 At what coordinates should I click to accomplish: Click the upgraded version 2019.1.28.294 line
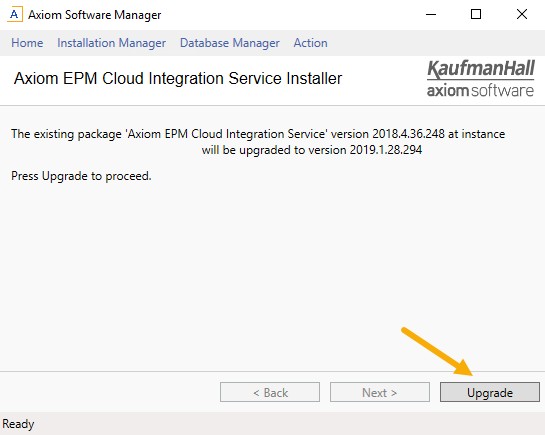312,150
